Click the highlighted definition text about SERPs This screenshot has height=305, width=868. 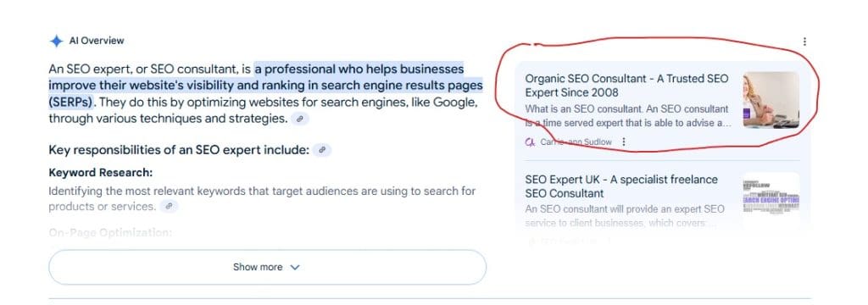point(265,86)
